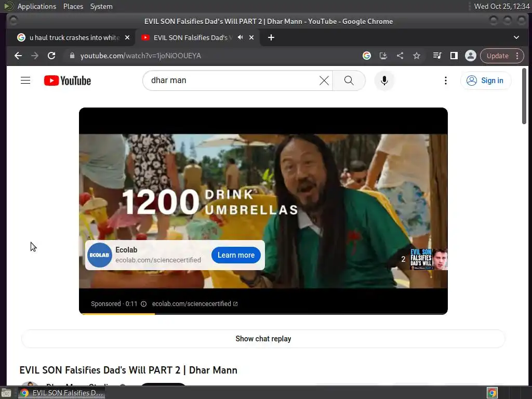Click the browser forward arrow
Image resolution: width=532 pixels, height=399 pixels.
[35, 56]
